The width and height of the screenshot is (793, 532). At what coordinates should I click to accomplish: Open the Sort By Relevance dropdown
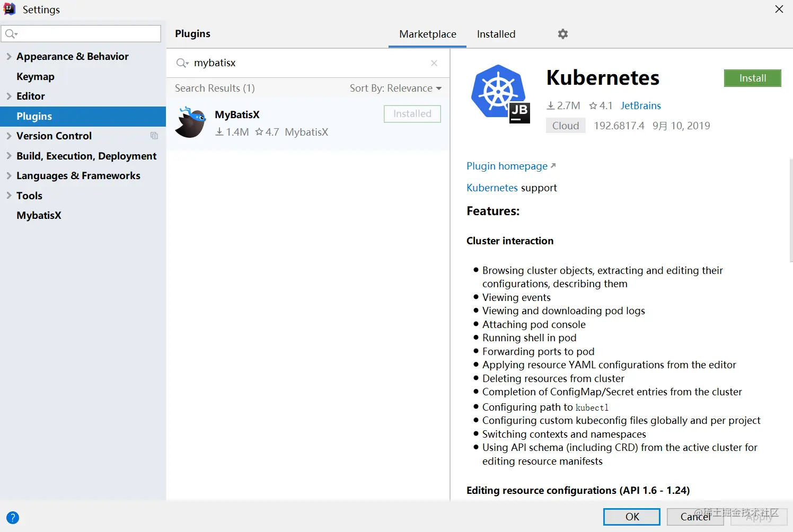click(395, 88)
